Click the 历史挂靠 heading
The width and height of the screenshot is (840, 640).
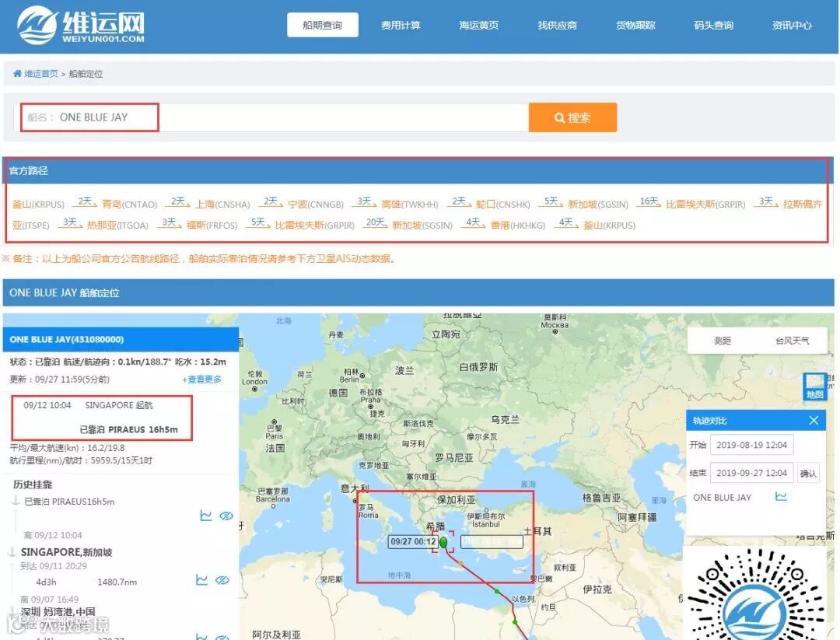[33, 484]
